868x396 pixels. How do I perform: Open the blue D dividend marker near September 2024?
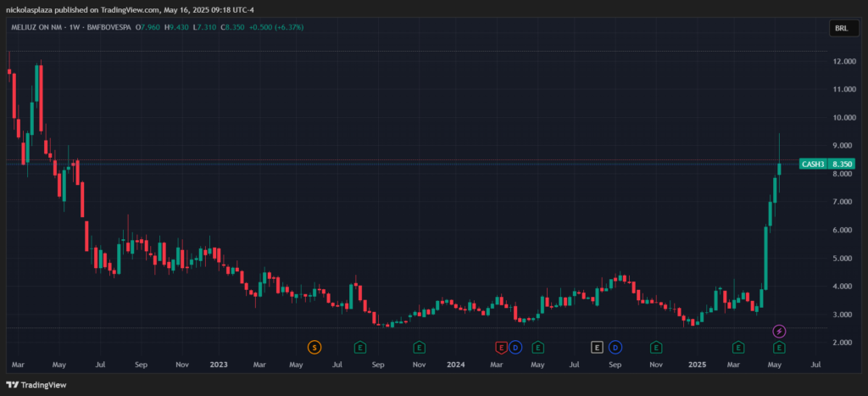615,347
